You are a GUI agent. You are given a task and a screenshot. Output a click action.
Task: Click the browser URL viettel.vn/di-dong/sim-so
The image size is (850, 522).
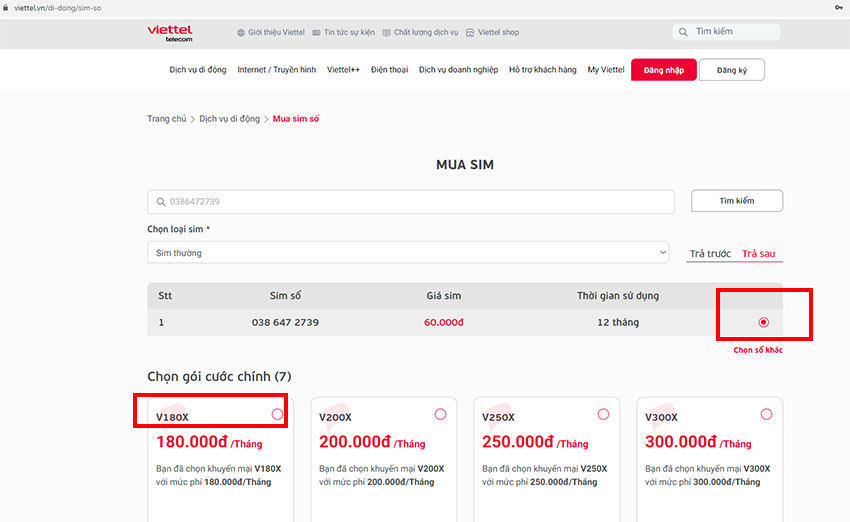[57, 8]
